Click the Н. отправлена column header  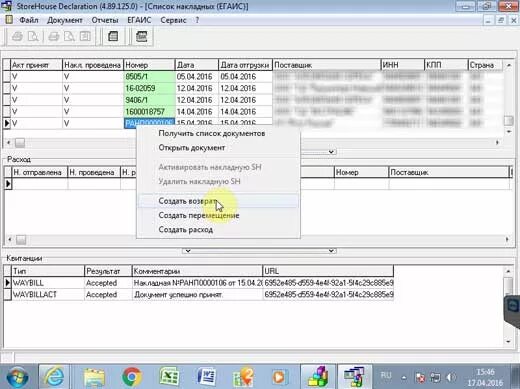pyautogui.click(x=39, y=172)
